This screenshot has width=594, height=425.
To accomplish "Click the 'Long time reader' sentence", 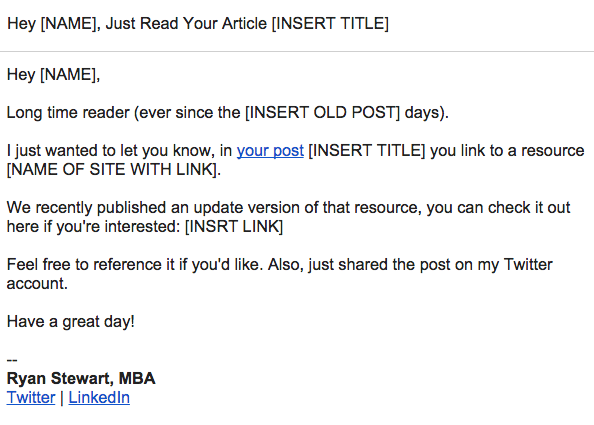I will coord(228,112).
